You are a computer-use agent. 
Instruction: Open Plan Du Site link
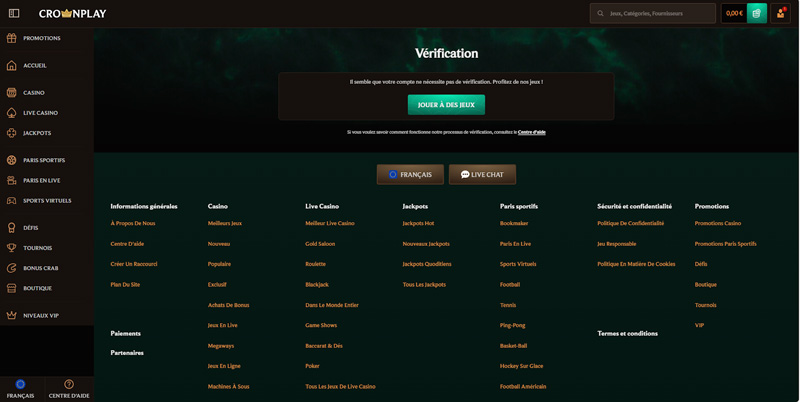[125, 285]
